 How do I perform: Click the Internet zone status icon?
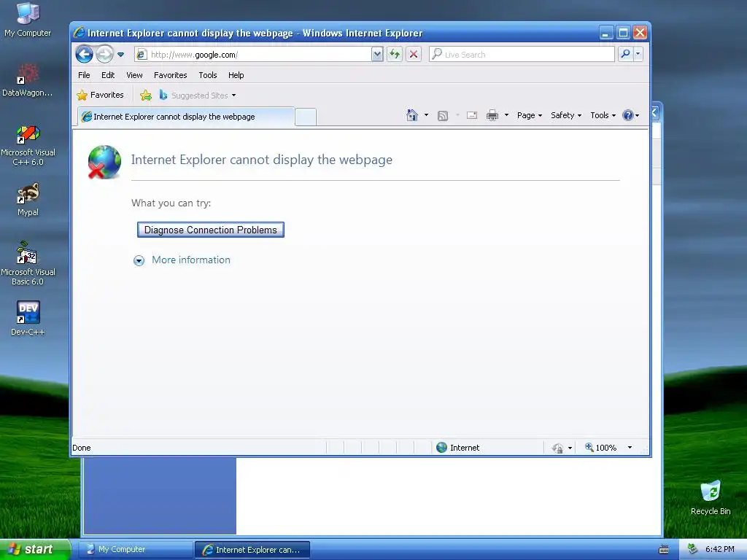tap(441, 448)
